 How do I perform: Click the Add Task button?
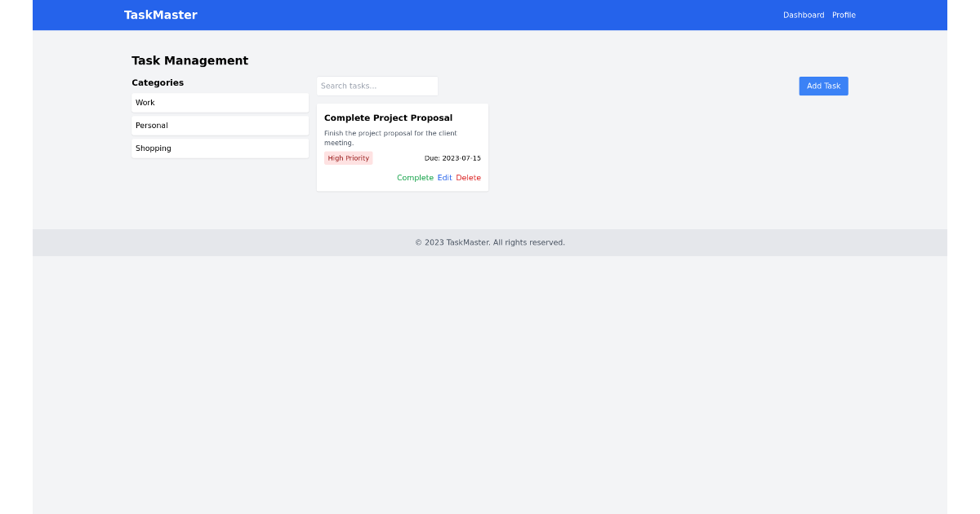point(822,86)
